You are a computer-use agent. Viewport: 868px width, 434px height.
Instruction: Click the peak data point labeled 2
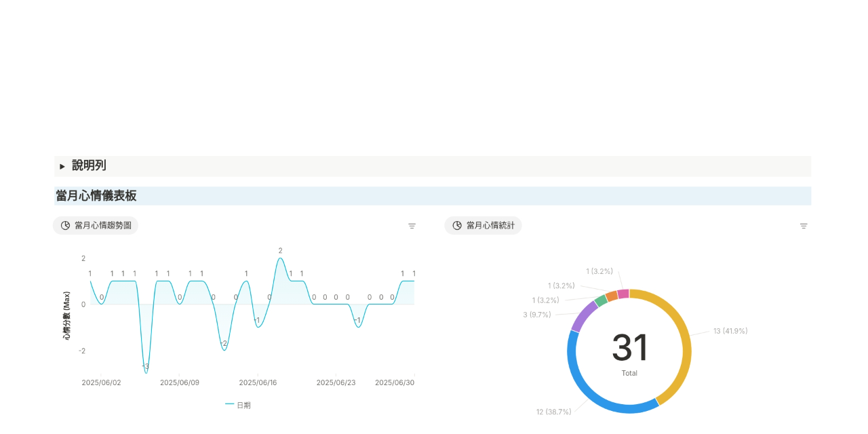(x=280, y=258)
